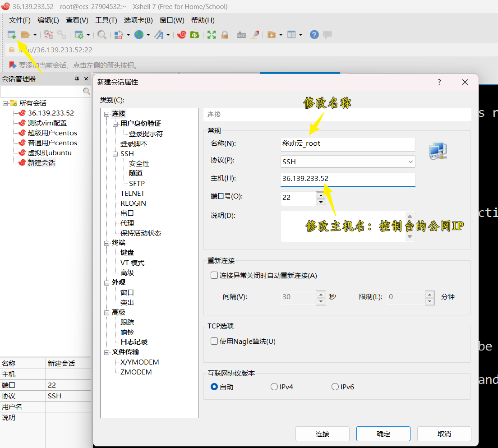Image resolution: width=498 pixels, height=448 pixels.
Task: Select the 自动 protocol version radio
Action: [x=214, y=387]
